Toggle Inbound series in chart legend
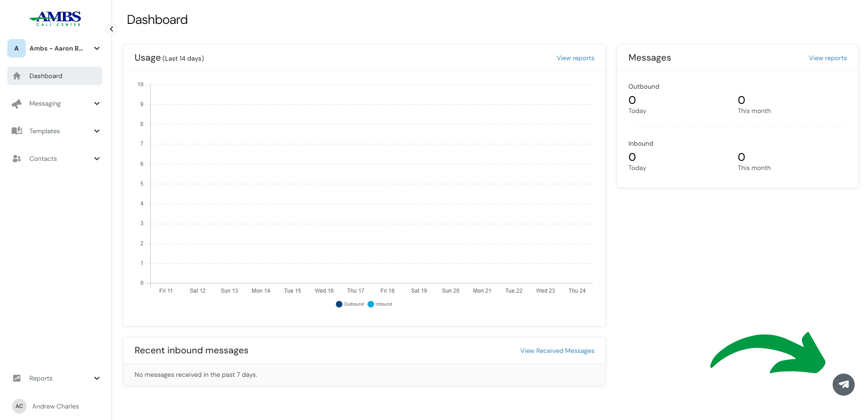 (380, 304)
